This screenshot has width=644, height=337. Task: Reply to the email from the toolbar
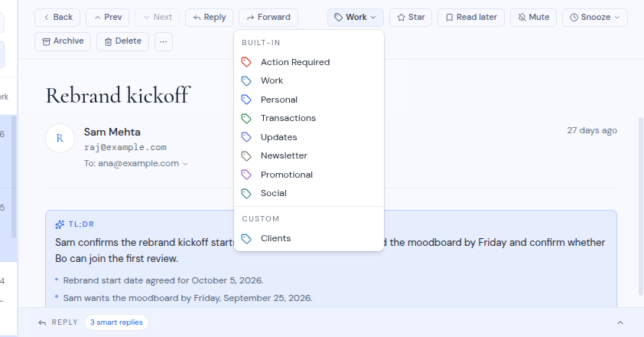pos(209,18)
